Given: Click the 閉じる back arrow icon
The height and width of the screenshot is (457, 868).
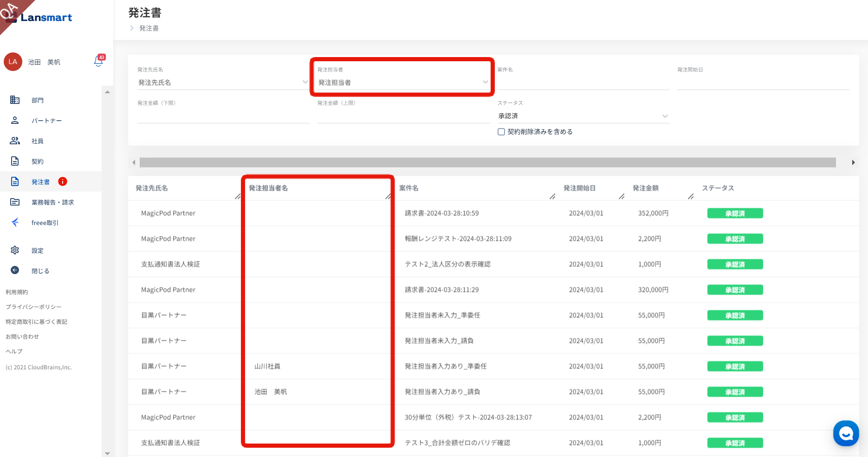Looking at the screenshot, I should 15,270.
